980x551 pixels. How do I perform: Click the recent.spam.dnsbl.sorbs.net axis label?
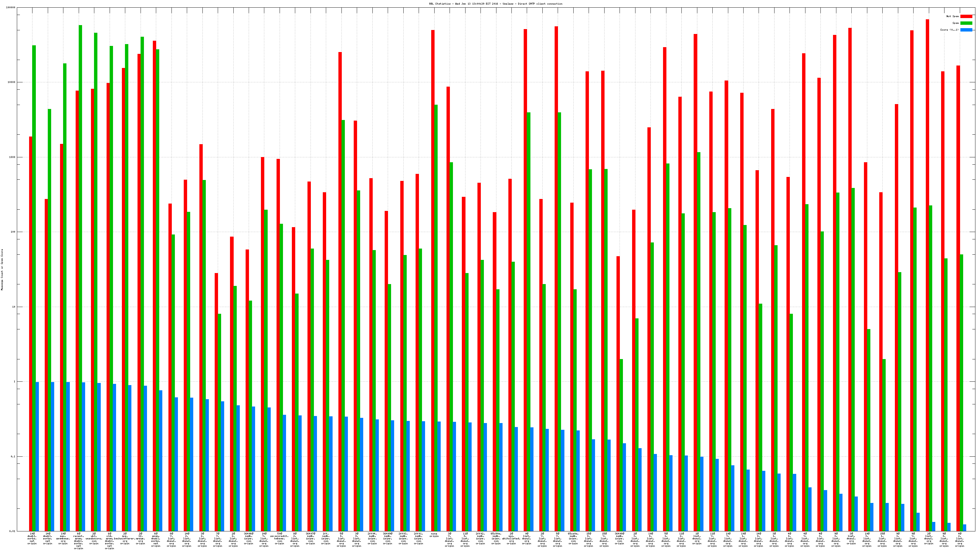(x=78, y=541)
